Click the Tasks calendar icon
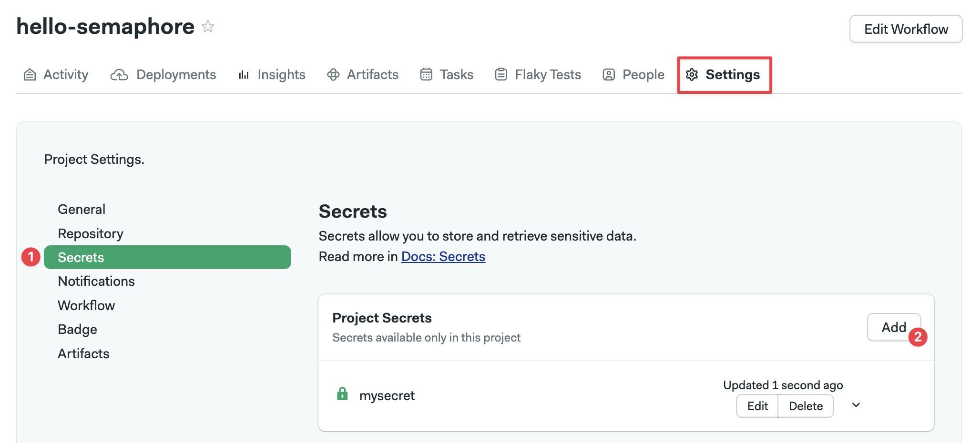 [426, 74]
